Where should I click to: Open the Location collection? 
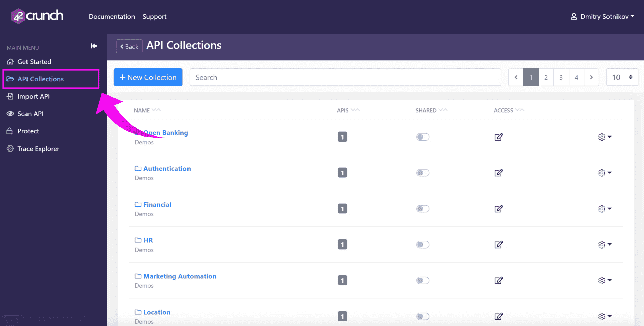pyautogui.click(x=156, y=312)
